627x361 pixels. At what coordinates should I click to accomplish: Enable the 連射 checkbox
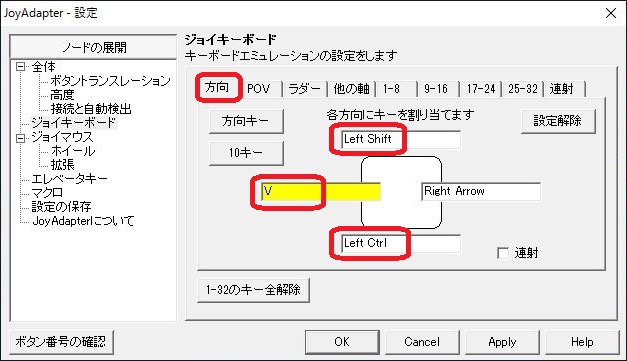[503, 253]
